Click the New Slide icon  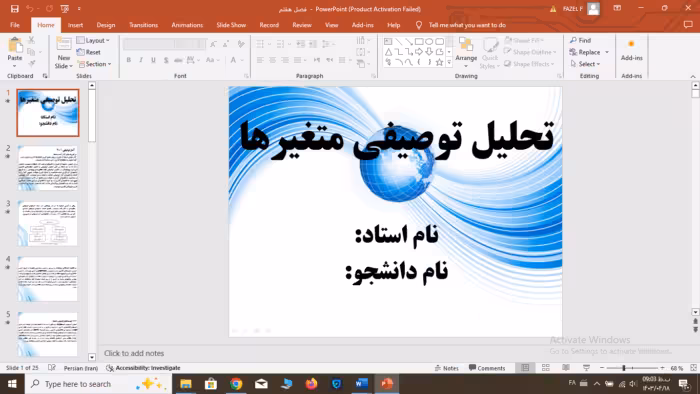click(64, 45)
